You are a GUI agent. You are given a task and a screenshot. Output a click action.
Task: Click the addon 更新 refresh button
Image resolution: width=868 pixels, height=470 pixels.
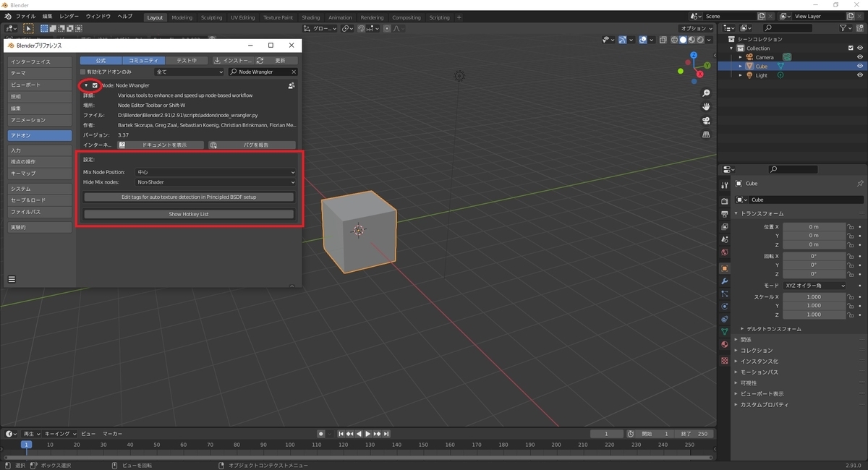coord(276,61)
